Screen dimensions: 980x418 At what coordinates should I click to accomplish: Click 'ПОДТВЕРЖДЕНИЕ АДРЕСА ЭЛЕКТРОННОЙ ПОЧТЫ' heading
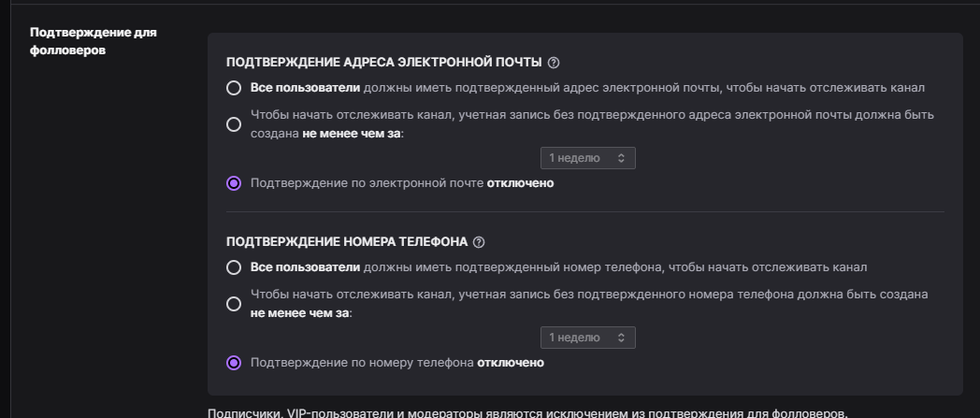pos(383,63)
